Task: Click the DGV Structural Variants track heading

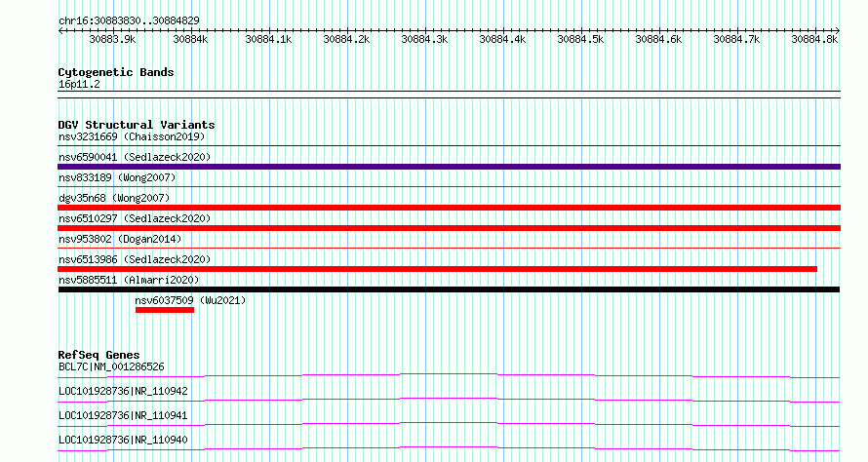Action: (x=137, y=125)
